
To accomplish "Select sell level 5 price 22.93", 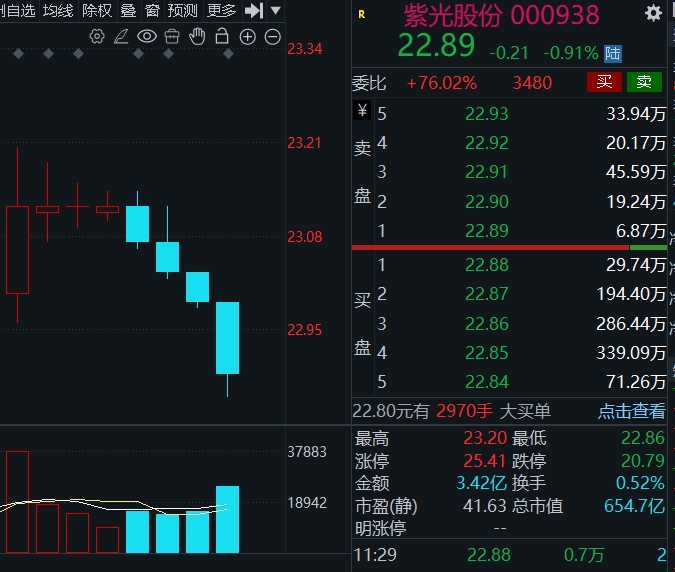I will (x=486, y=114).
